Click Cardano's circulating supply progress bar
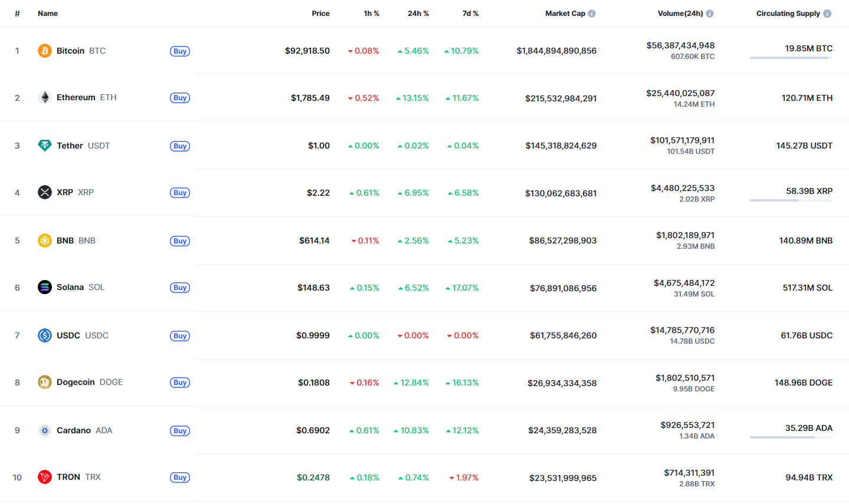The height and width of the screenshot is (504, 849). [791, 437]
